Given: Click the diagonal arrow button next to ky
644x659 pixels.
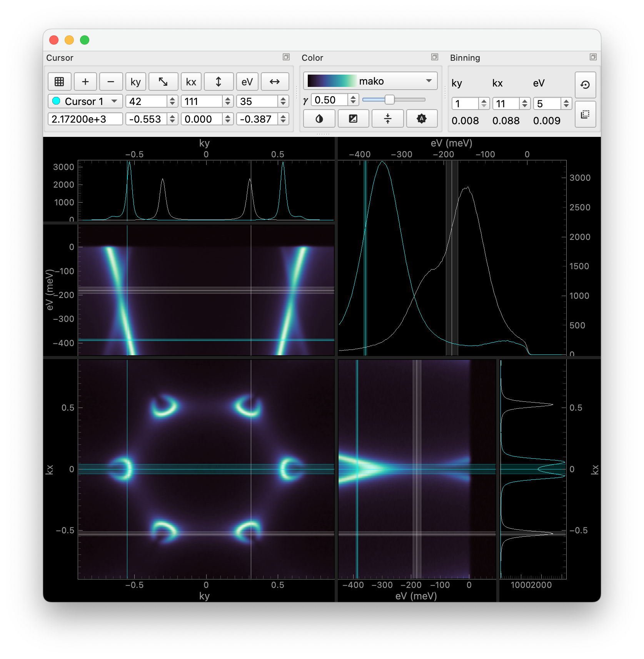Looking at the screenshot, I should coord(163,82).
